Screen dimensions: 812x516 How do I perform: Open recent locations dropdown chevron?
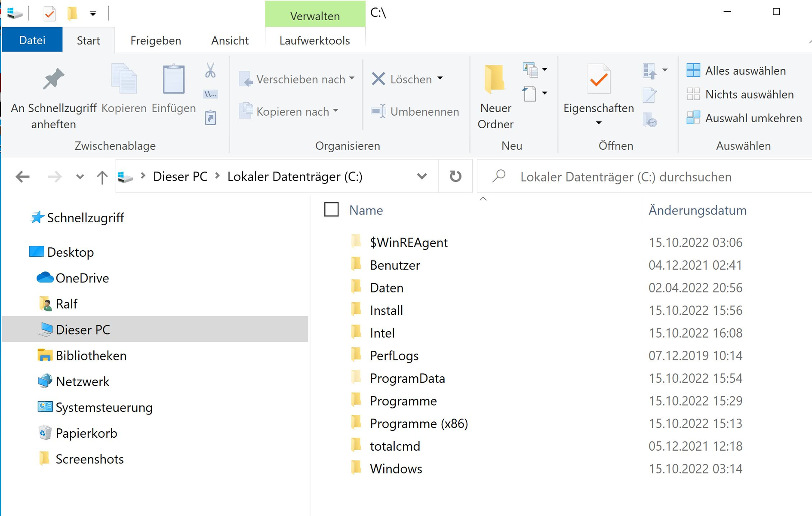[x=80, y=177]
